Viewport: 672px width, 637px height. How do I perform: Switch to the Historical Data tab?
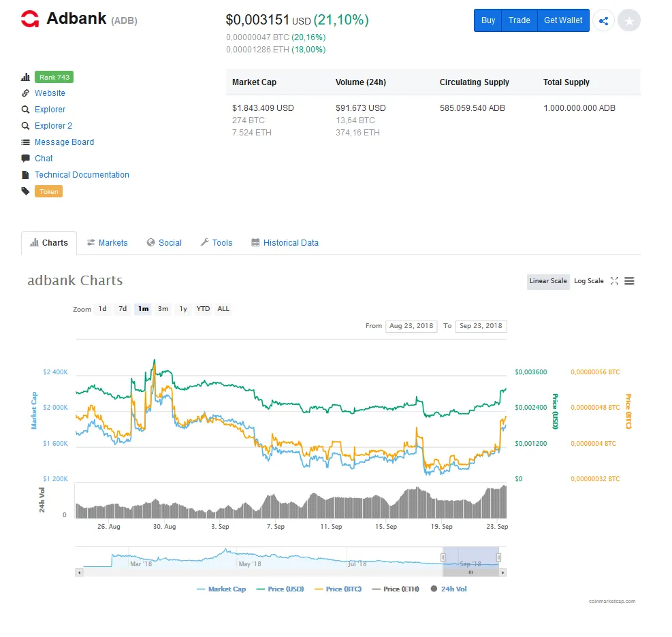(285, 243)
